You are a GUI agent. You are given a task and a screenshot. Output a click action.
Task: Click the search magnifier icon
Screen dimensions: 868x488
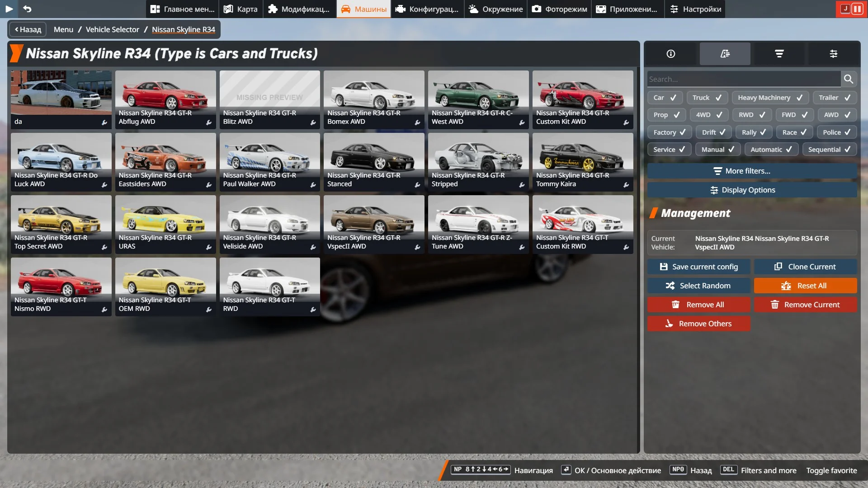click(849, 79)
